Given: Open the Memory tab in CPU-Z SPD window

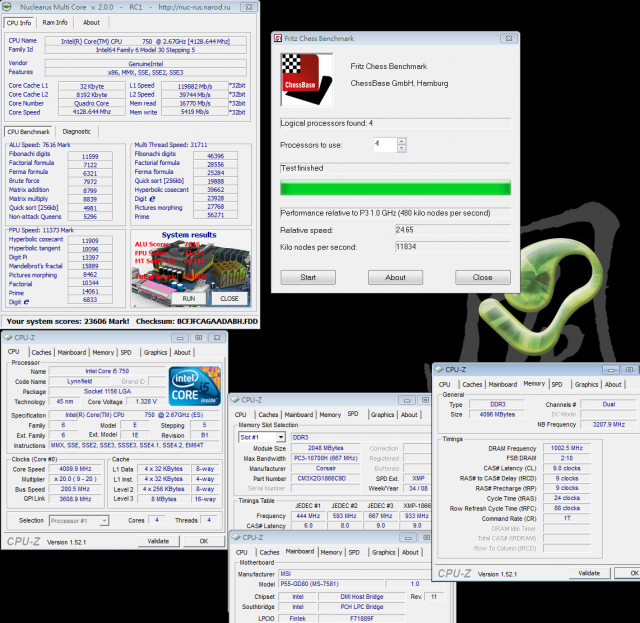Looking at the screenshot, I should pyautogui.click(x=330, y=414).
